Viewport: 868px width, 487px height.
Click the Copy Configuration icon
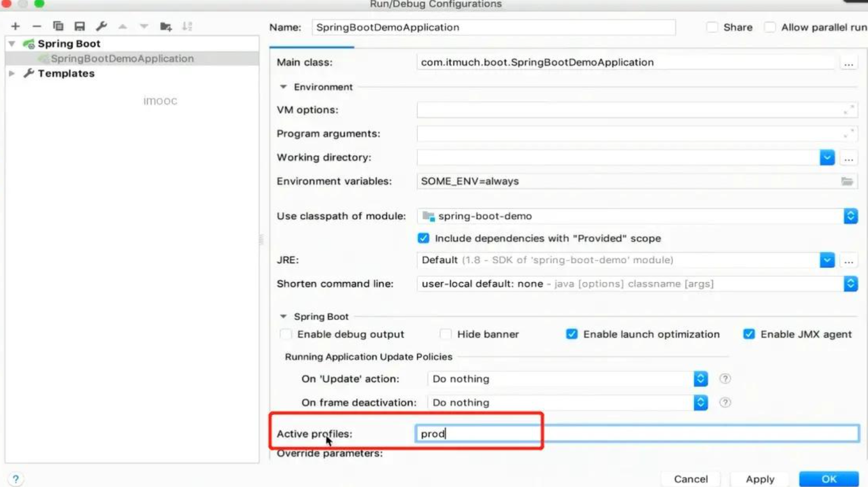click(58, 26)
